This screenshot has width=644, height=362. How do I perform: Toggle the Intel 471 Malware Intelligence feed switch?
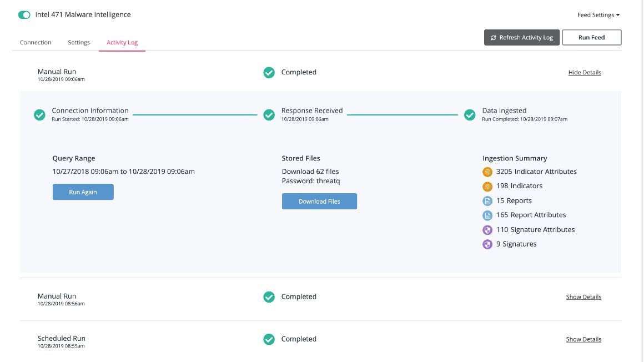point(24,15)
